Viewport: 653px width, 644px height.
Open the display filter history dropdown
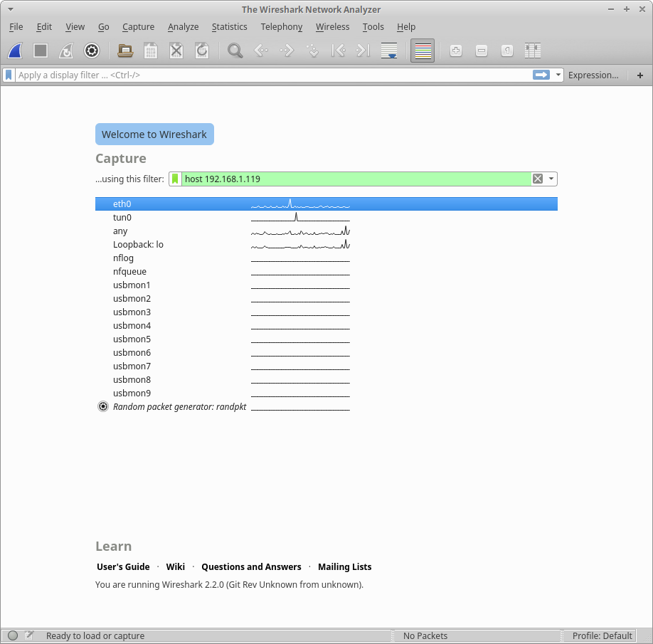pyautogui.click(x=558, y=75)
